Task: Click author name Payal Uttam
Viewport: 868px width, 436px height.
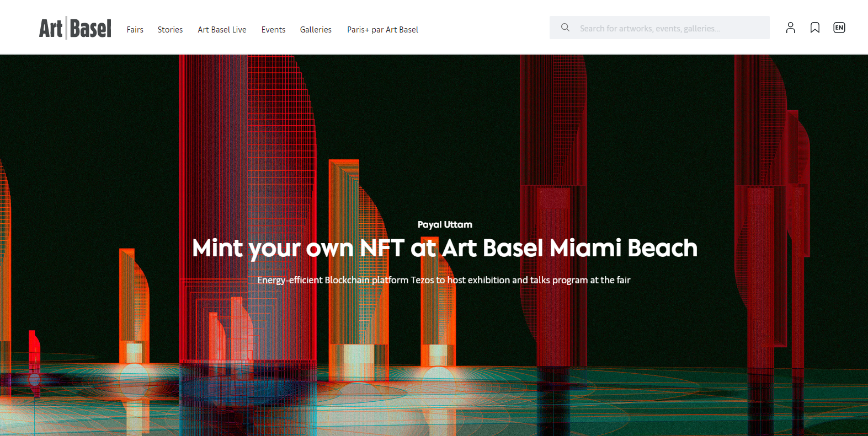Action: coord(445,224)
